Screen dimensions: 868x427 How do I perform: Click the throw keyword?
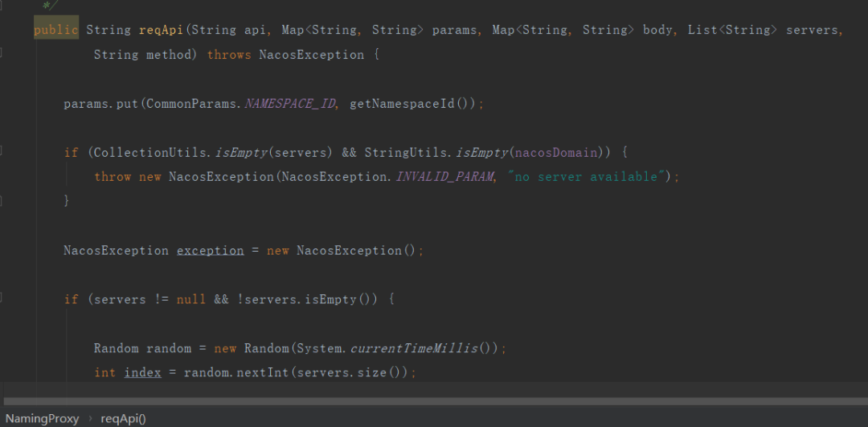point(113,177)
